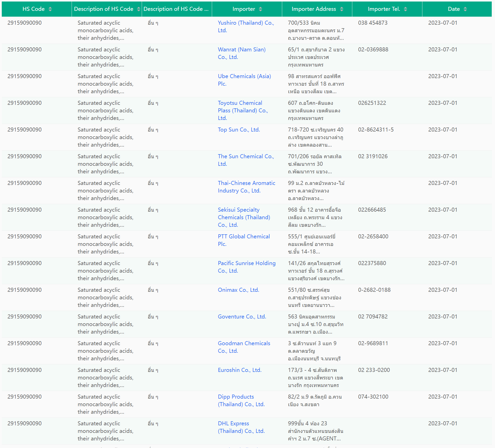The image size is (495, 448).
Task: Open Dipp Products (Thailand) Co., Ltd. link
Action: coord(241,400)
